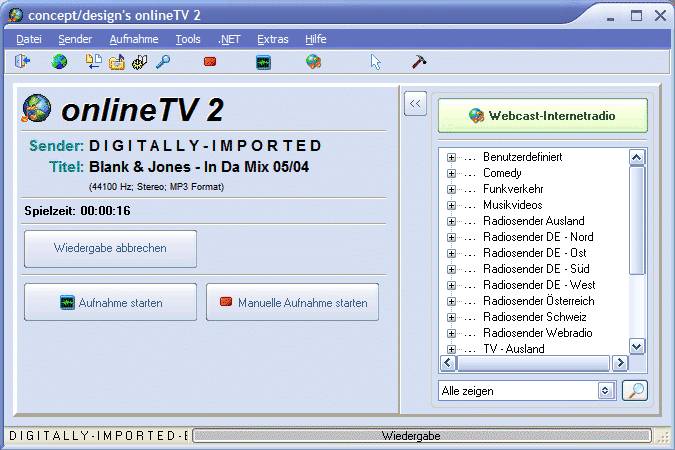This screenshot has height=450, width=675.
Task: Click the magnifying glass toolbar icon
Action: coord(163,62)
